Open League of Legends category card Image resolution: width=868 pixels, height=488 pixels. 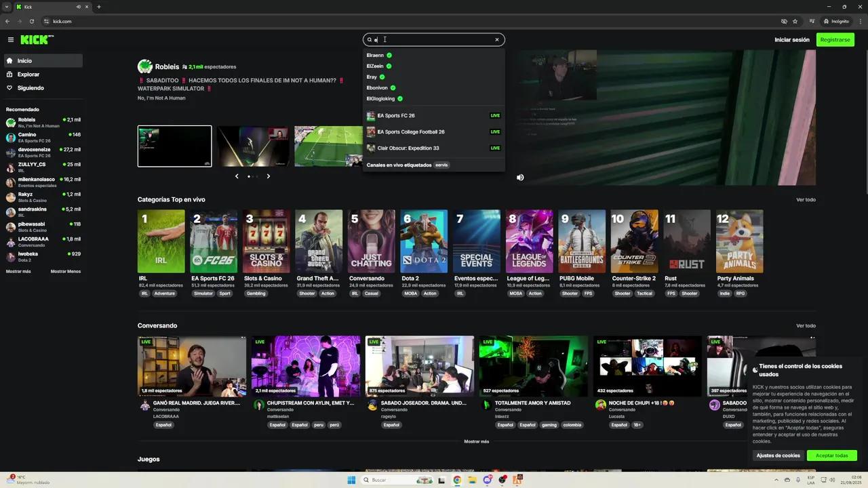coord(529,241)
